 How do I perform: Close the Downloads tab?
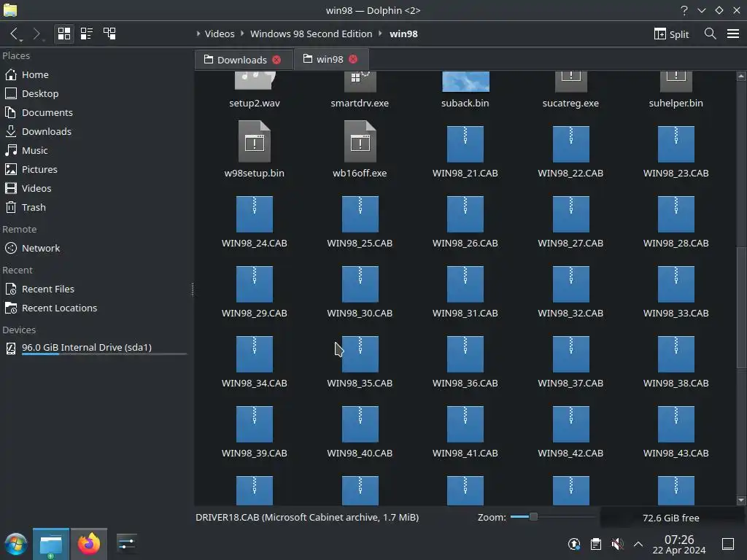tap(276, 60)
